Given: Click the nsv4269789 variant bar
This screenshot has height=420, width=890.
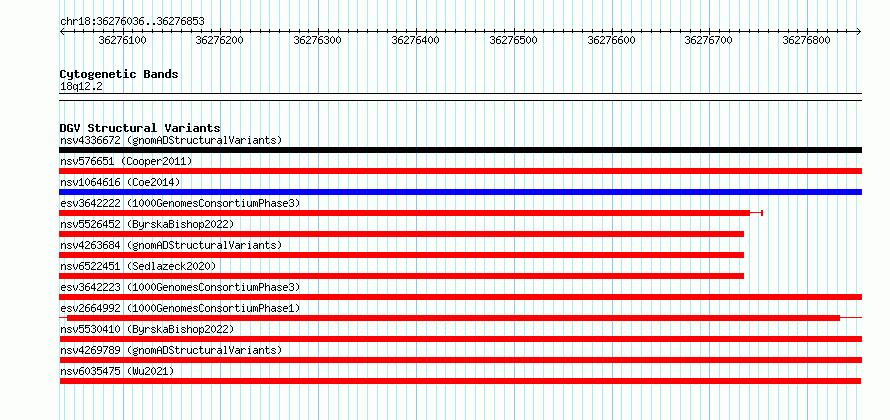Looking at the screenshot, I should click(460, 360).
